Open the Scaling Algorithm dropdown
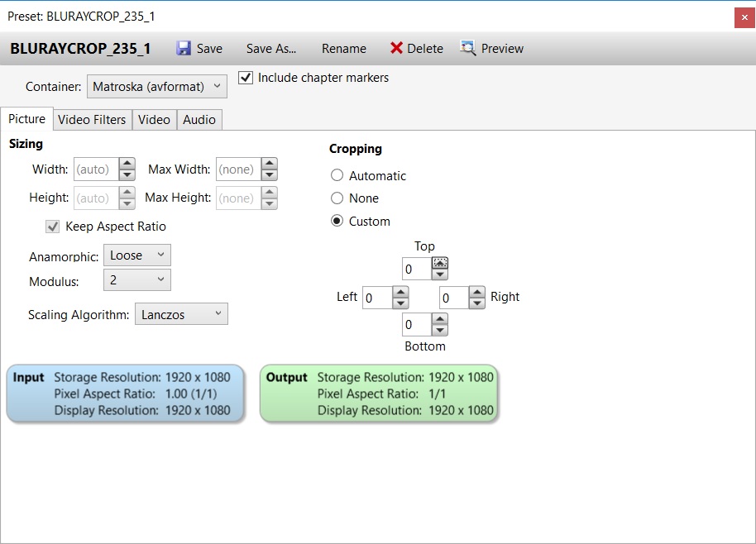Screen dimensions: 756x544 (x=181, y=314)
